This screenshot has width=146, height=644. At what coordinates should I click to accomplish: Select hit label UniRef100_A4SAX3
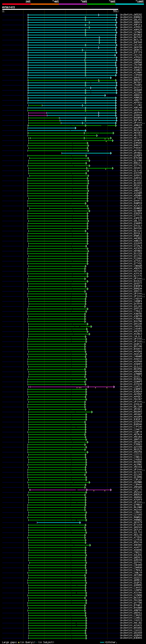[131, 168]
